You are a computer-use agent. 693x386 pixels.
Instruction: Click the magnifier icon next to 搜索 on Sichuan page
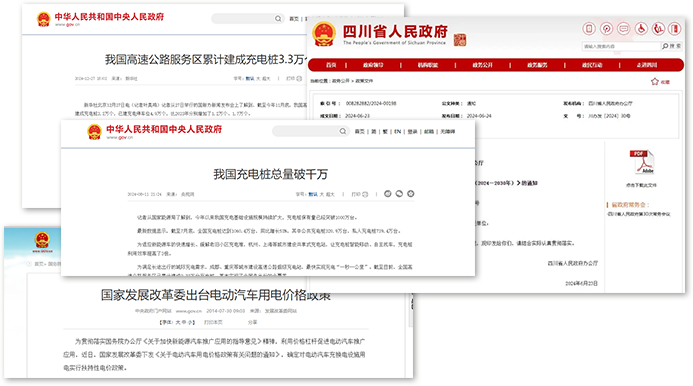(x=665, y=46)
